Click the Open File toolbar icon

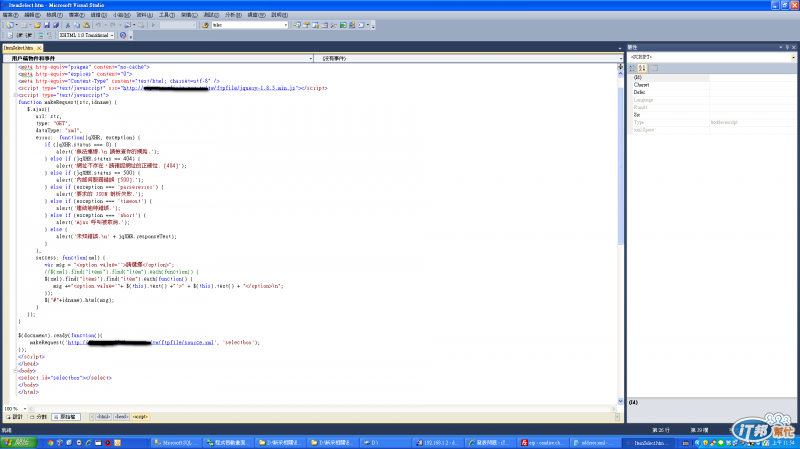37,25
